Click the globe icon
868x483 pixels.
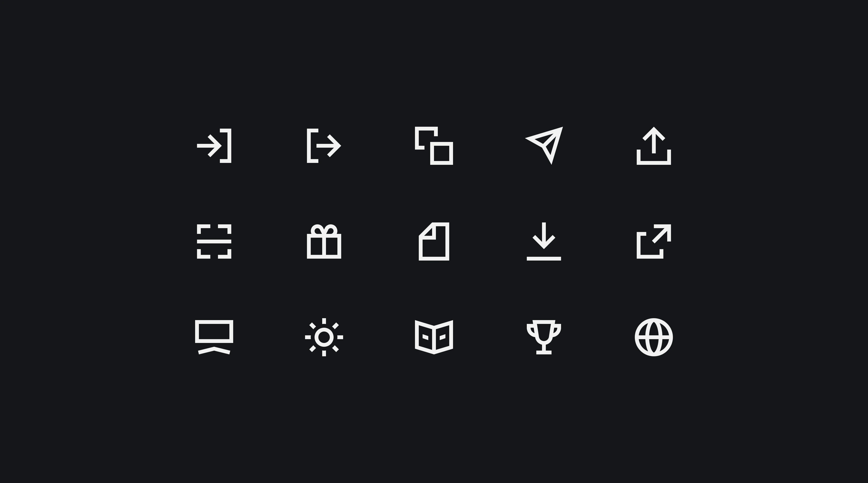[654, 337]
